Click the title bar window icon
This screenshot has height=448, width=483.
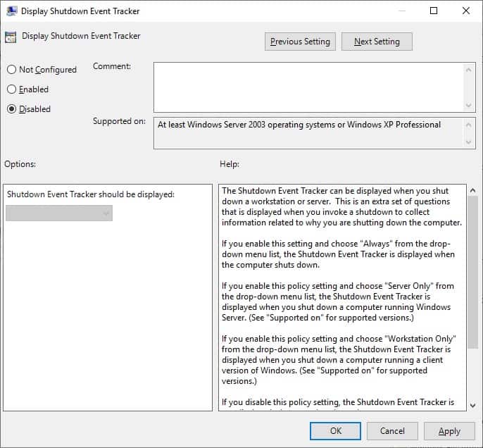(x=11, y=11)
